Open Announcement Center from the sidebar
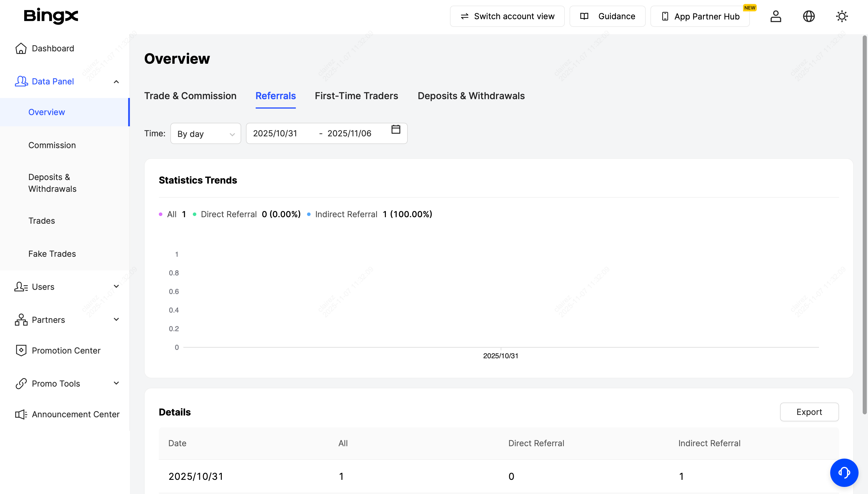 coord(75,414)
